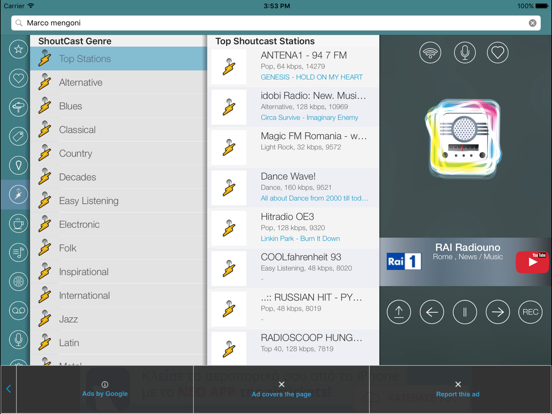Viewport: 552px width, 414px height.
Task: Open the music playlist sidebar icon
Action: click(18, 252)
